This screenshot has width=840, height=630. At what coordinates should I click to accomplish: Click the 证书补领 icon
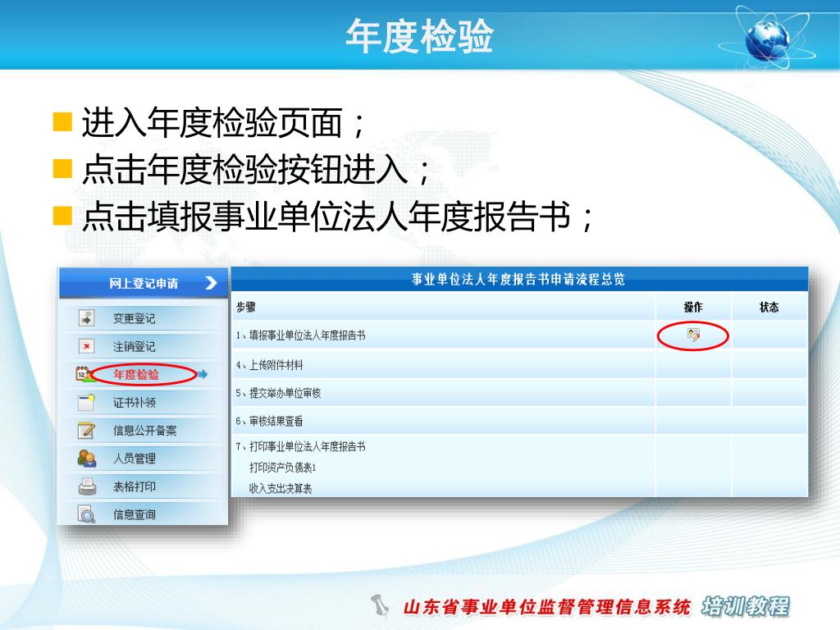tap(86, 402)
